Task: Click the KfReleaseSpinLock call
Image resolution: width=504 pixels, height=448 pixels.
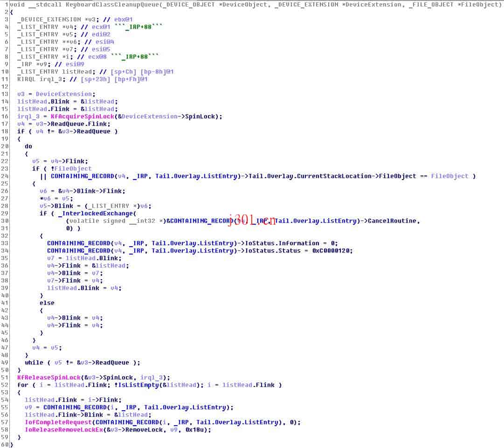Action: [49, 377]
